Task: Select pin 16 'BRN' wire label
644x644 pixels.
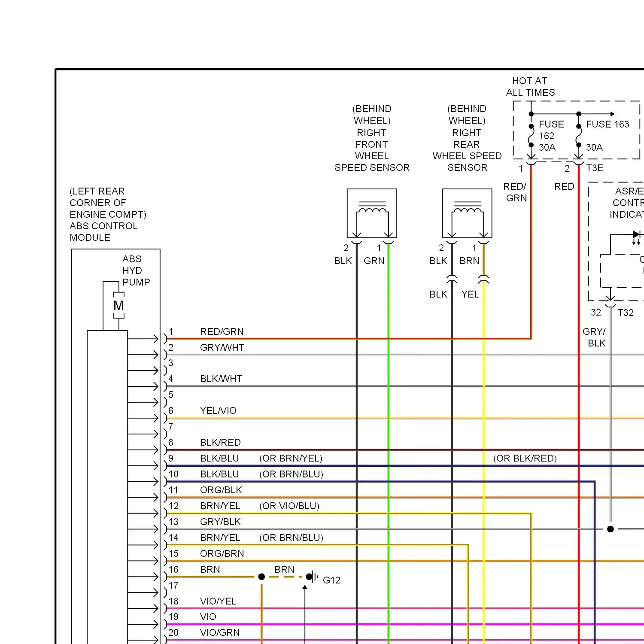Action: tap(210, 569)
